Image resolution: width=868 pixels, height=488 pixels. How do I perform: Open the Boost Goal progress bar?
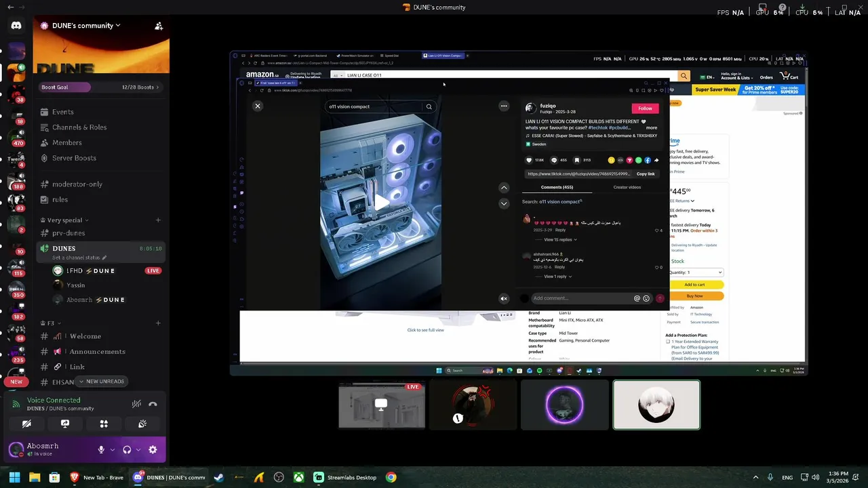[x=100, y=87]
